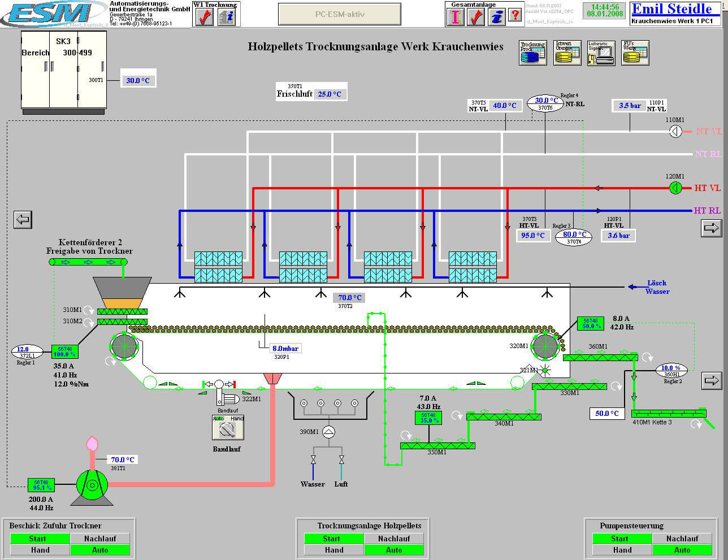Select the green exhaust fan at bottom left
Screen dimensions: 728x560
click(x=92, y=485)
